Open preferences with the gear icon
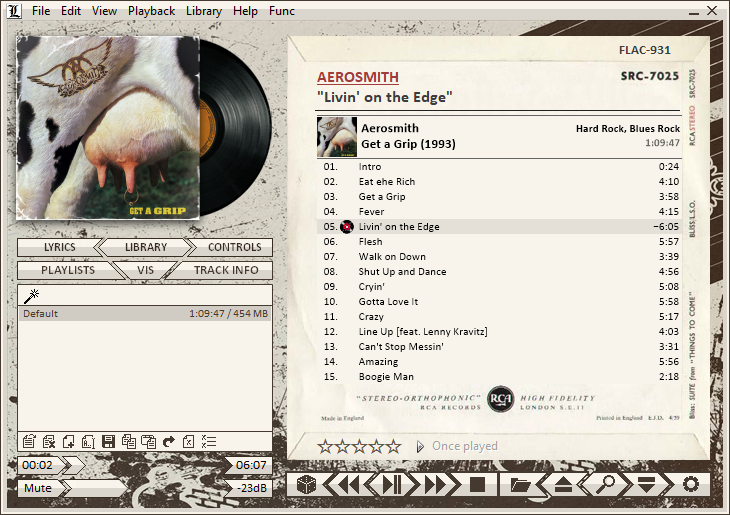Screen dimensions: 730x515 point(690,485)
